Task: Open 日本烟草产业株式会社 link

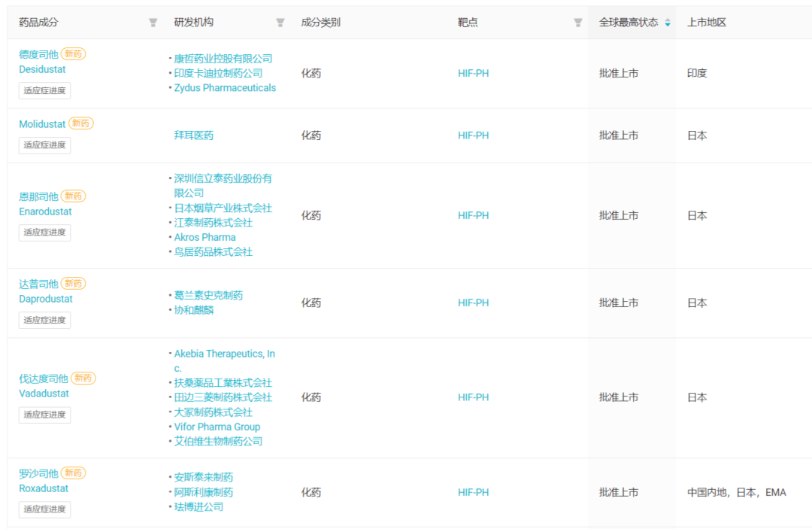Action: pyautogui.click(x=223, y=208)
